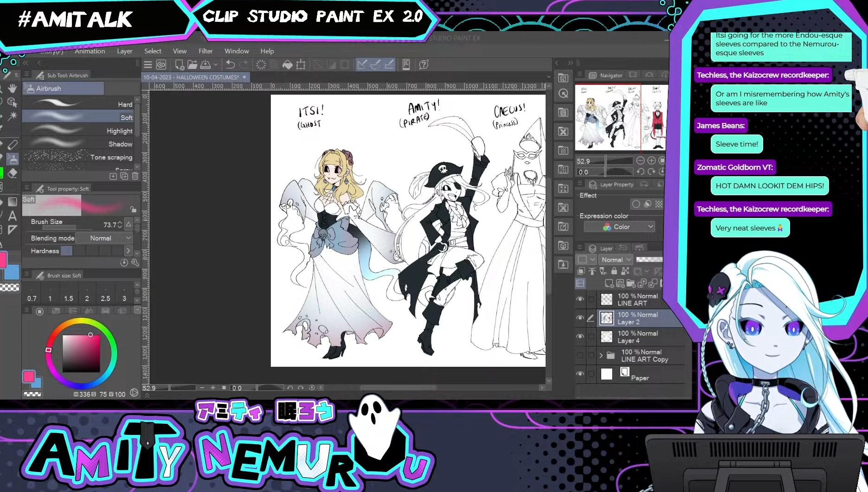The image size is (868, 492).
Task: Toggle Snap to Grid icon
Action: pos(389,64)
